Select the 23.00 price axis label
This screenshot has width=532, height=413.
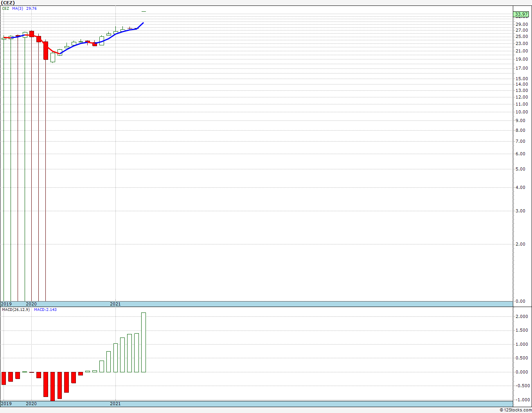(522, 43)
